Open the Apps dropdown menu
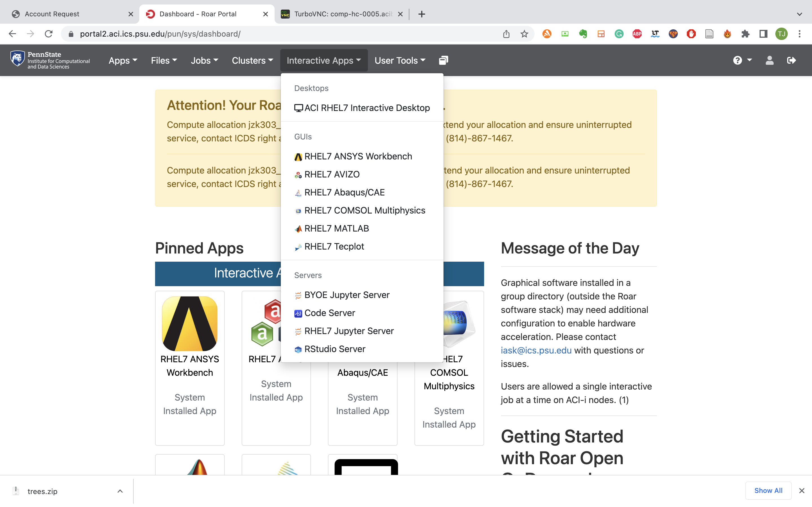The height and width of the screenshot is (507, 812). pyautogui.click(x=122, y=60)
